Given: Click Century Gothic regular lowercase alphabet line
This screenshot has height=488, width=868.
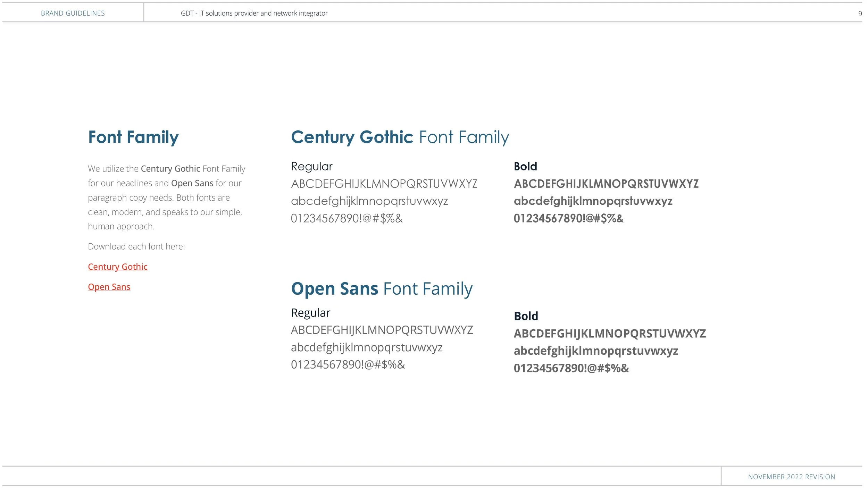Looking at the screenshot, I should click(x=369, y=201).
